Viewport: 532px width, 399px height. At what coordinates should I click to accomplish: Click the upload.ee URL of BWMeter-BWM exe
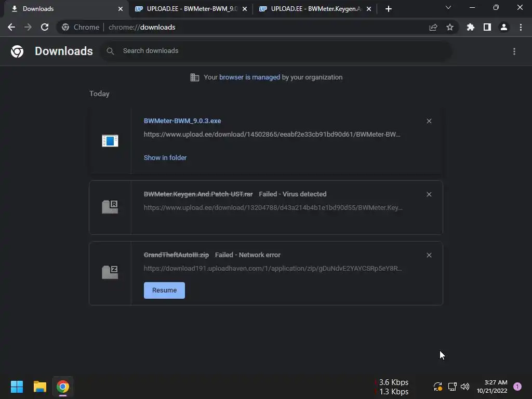pyautogui.click(x=272, y=135)
